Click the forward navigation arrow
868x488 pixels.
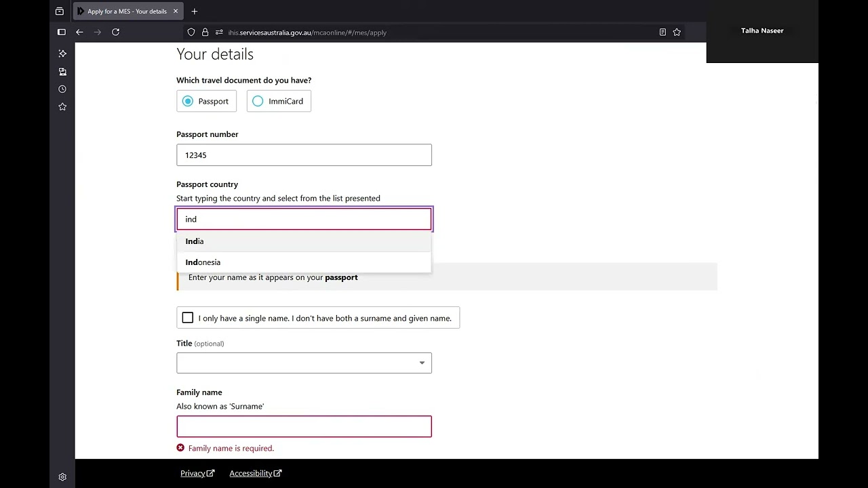tap(98, 32)
